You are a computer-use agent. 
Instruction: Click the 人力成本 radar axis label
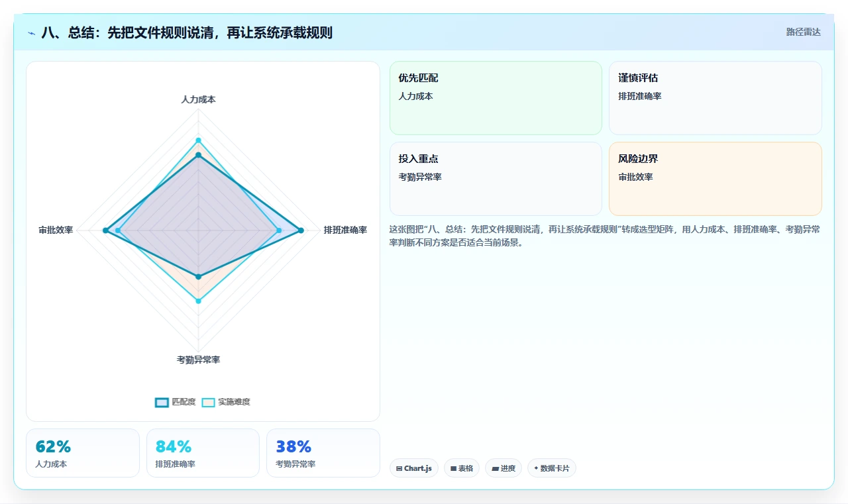pyautogui.click(x=198, y=99)
